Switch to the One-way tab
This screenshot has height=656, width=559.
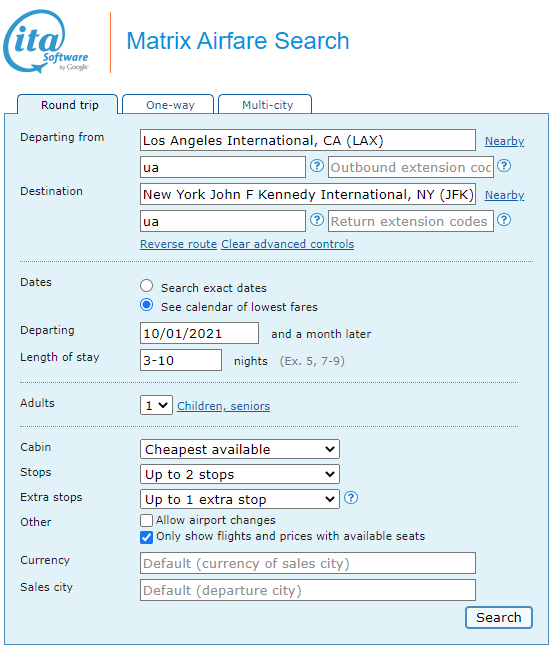click(168, 105)
